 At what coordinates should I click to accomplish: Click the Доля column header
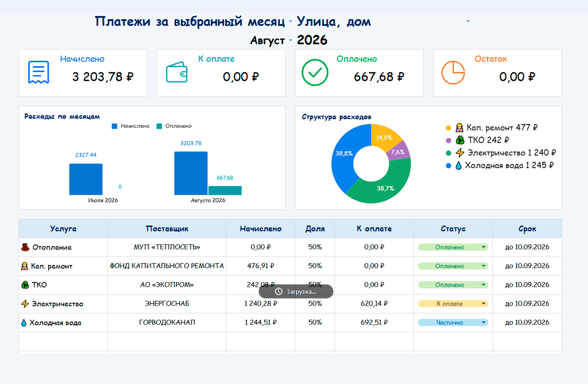click(315, 228)
